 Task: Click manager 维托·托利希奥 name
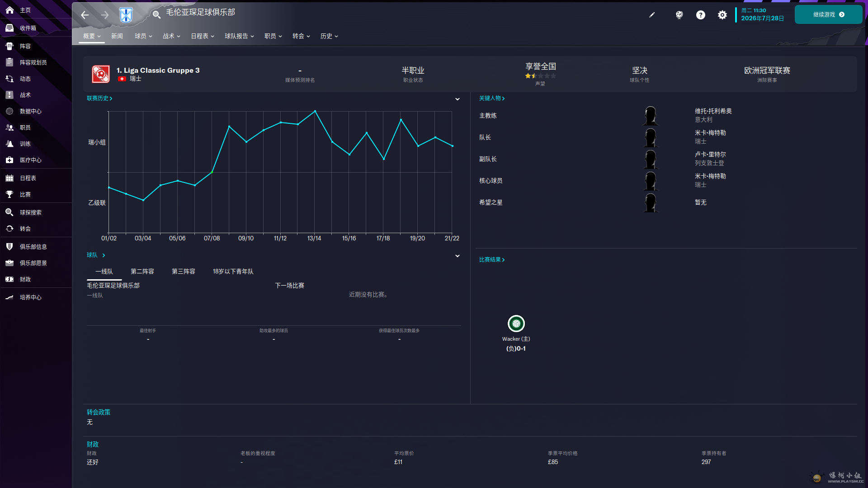point(713,111)
